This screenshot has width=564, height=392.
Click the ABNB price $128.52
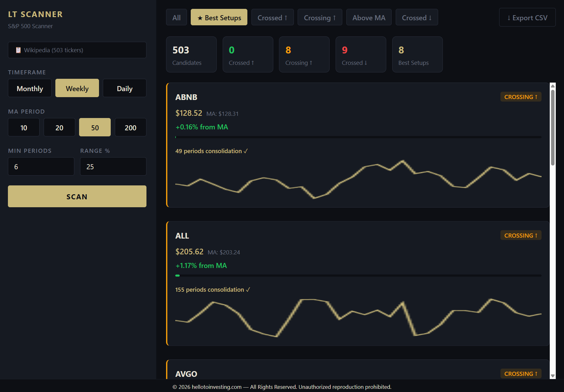(189, 113)
